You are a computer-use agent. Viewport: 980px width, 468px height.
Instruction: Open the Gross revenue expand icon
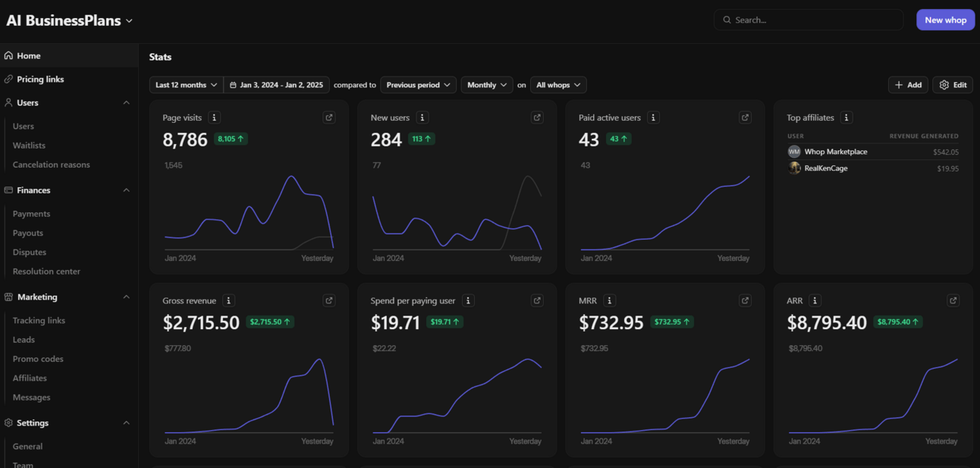point(329,300)
